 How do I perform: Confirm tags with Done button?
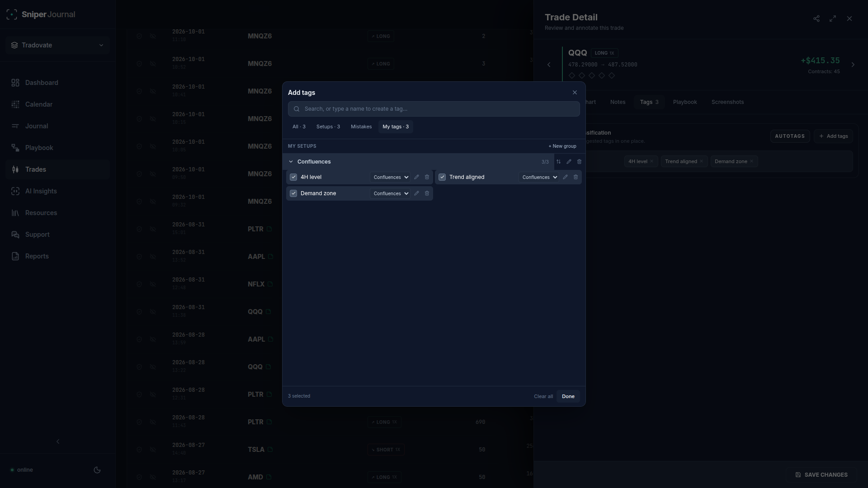[568, 396]
